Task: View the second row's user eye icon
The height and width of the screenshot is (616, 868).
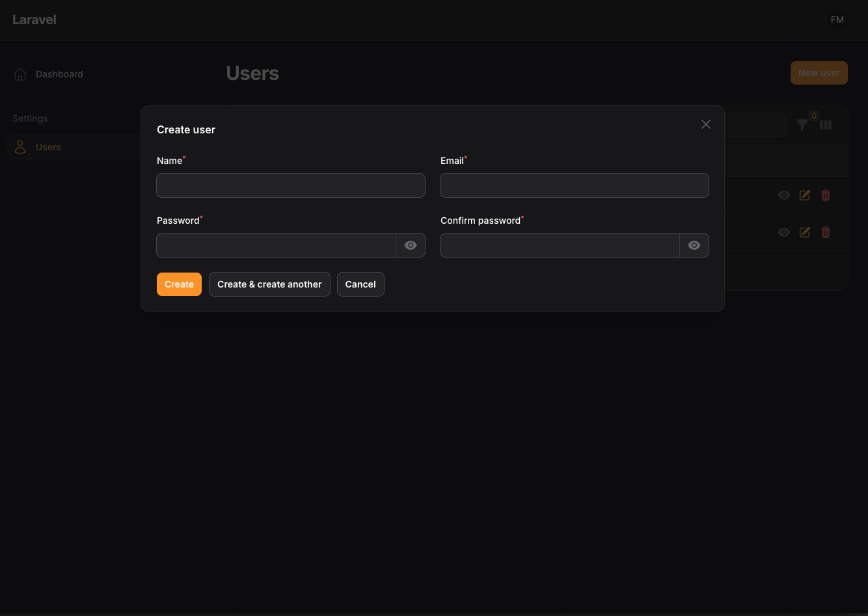Action: pos(784,232)
